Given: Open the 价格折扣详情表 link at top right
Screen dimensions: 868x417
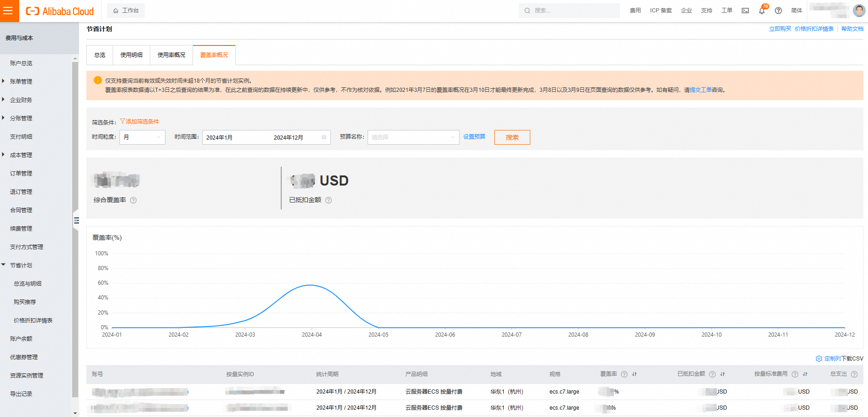Looking at the screenshot, I should tap(814, 29).
